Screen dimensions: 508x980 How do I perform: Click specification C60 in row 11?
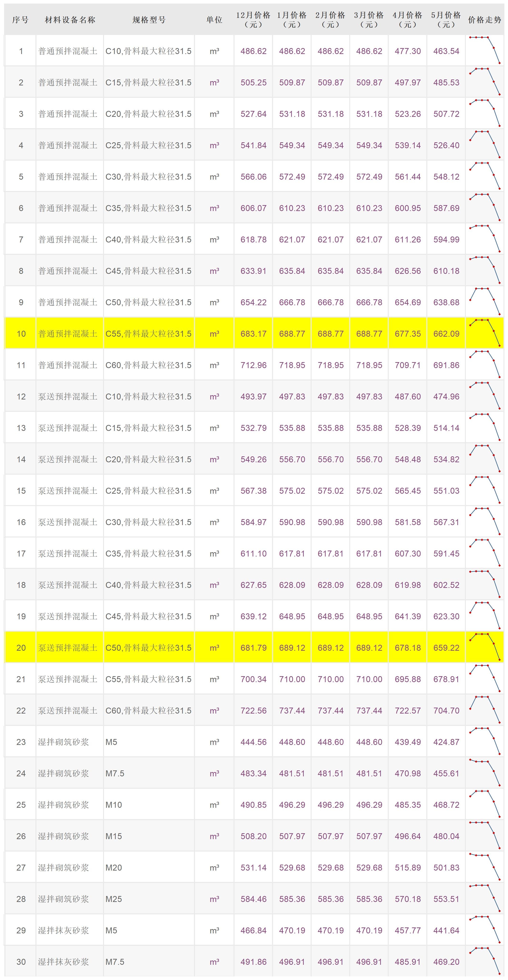click(148, 365)
